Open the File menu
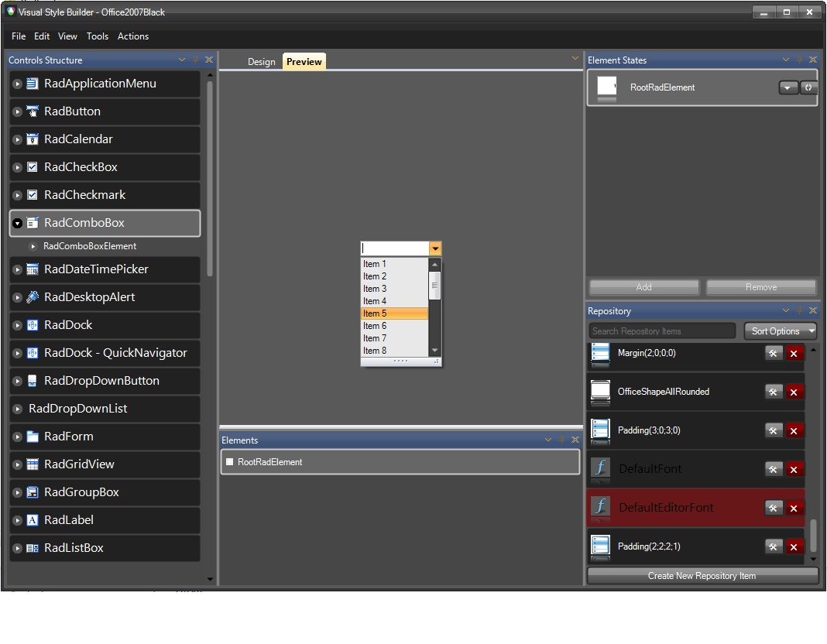 click(19, 36)
